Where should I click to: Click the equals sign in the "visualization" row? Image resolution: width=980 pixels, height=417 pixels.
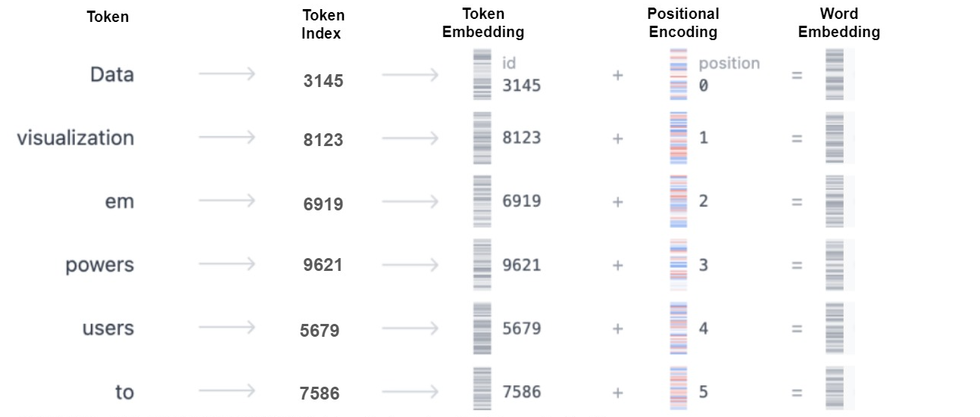tap(797, 138)
